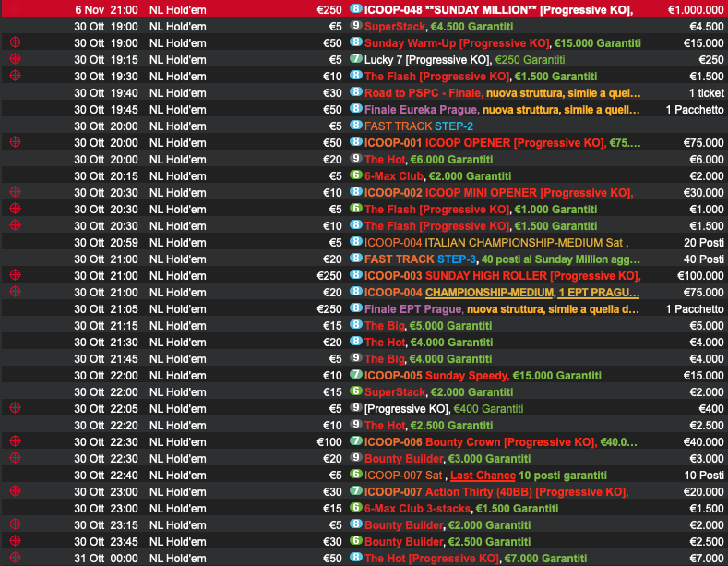Click the crosshair icon beside ICOOP-007 Action Thirty
This screenshot has width=728, height=566.
[16, 491]
